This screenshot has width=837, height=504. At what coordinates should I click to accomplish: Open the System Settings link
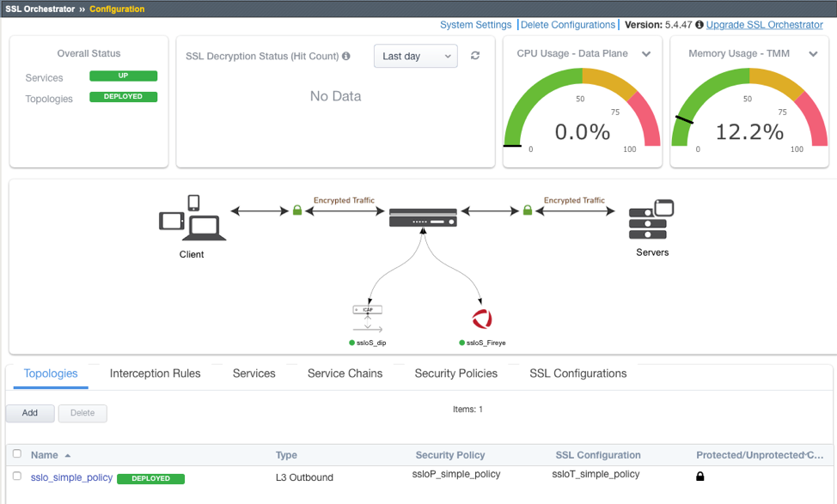(x=475, y=25)
